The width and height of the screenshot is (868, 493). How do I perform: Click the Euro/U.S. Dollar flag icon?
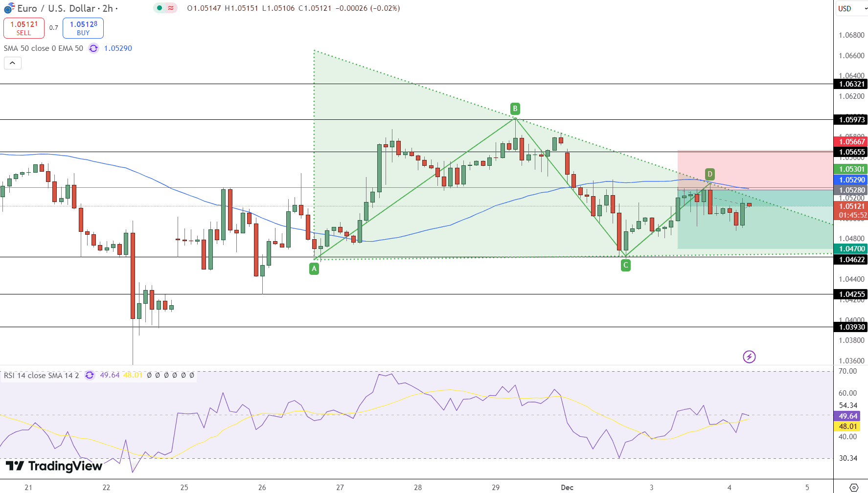[x=9, y=8]
